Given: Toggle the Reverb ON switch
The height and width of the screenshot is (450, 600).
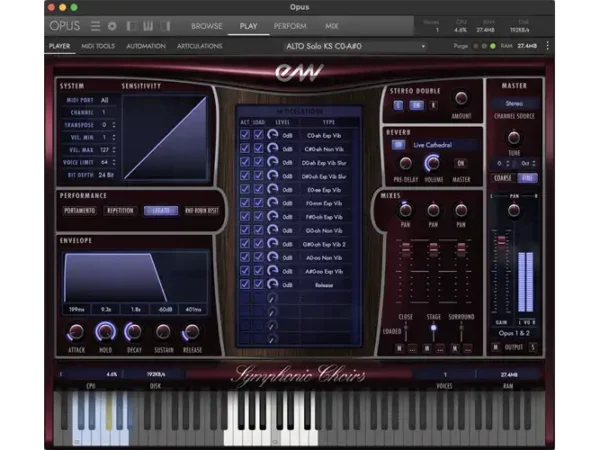Looking at the screenshot, I should [x=398, y=145].
